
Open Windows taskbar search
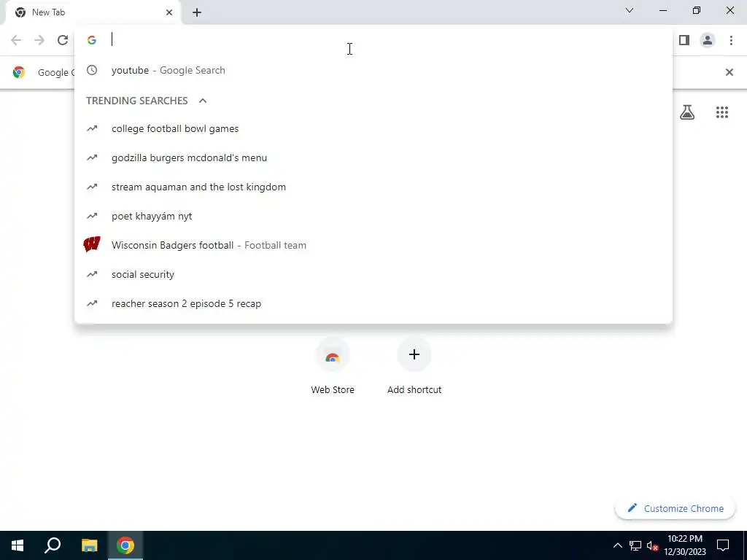point(53,545)
